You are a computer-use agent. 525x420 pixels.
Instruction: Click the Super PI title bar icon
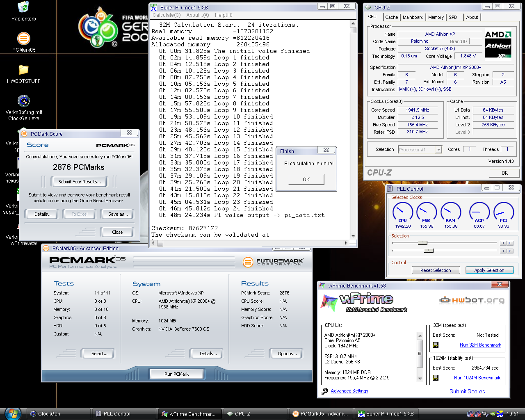[154, 7]
